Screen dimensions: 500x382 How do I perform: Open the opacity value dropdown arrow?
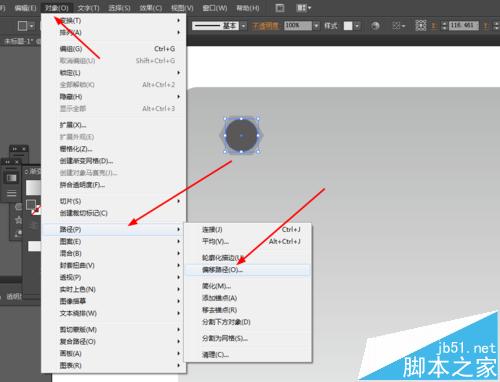(316, 26)
